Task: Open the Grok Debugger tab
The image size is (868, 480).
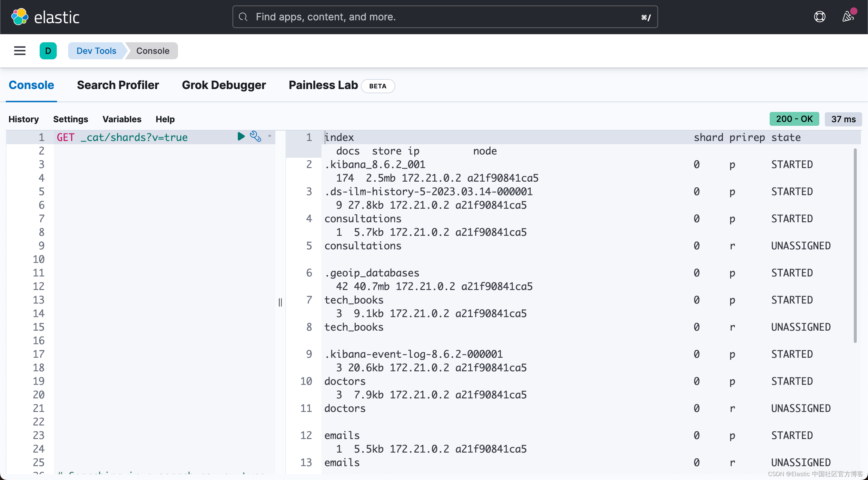Action: (x=224, y=85)
